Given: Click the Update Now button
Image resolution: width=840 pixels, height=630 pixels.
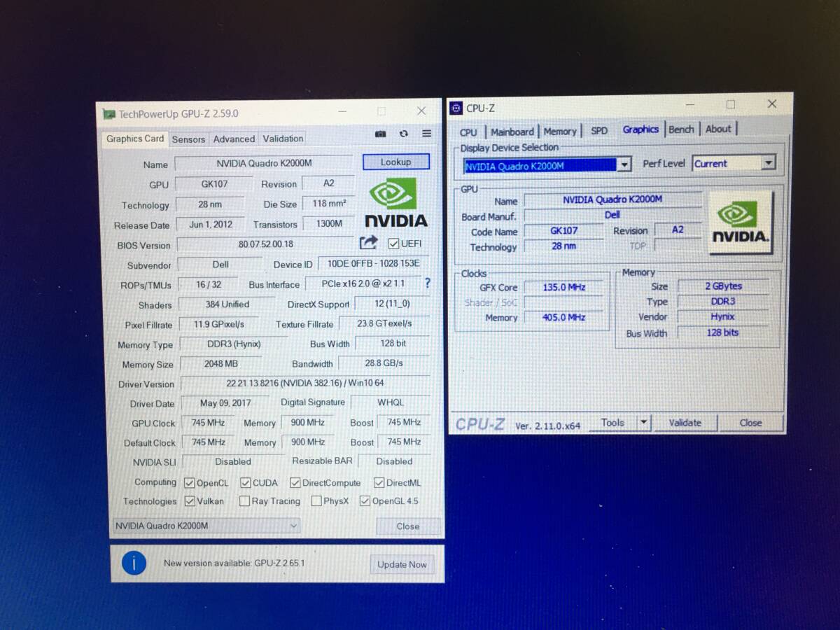Looking at the screenshot, I should pyautogui.click(x=402, y=564).
